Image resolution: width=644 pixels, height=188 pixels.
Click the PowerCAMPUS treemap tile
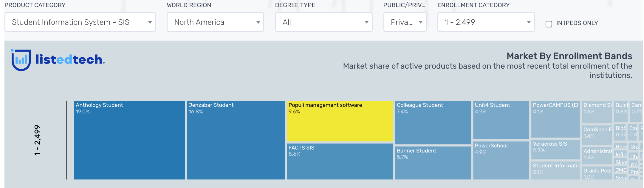(x=555, y=119)
